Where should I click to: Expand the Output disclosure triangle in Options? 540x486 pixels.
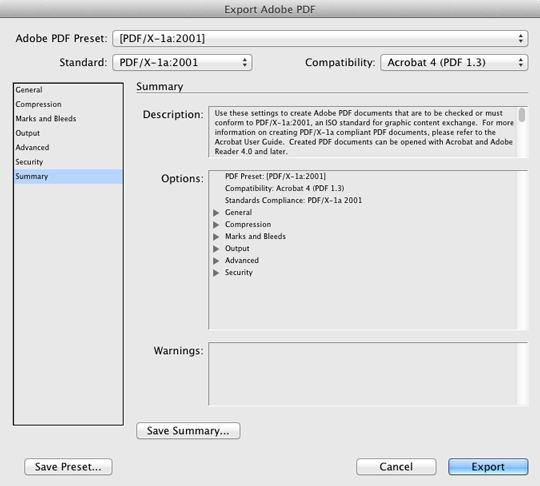click(x=216, y=249)
